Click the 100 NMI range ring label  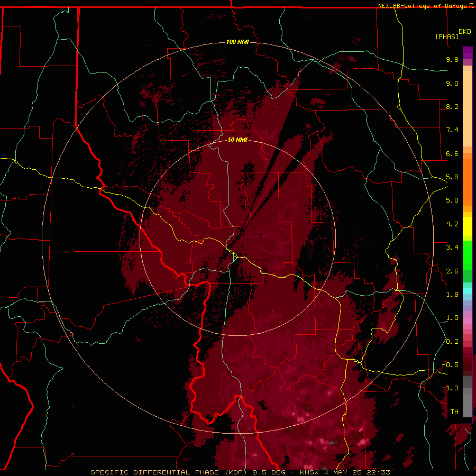click(237, 42)
